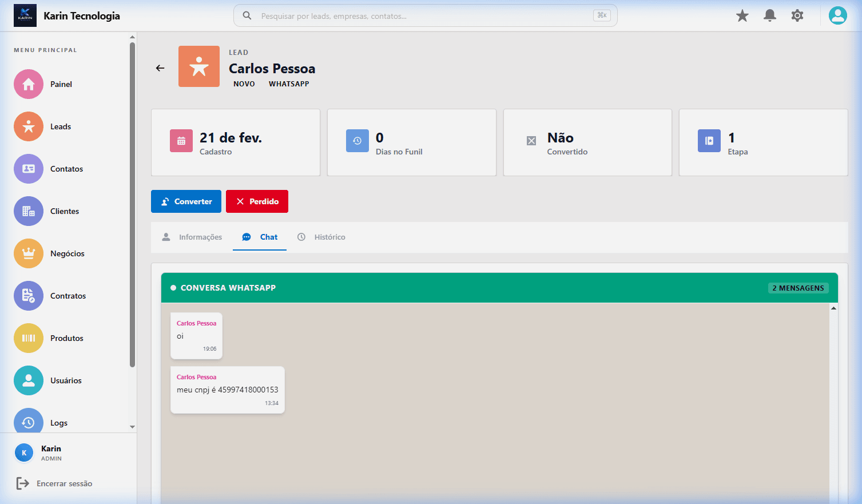
Task: Click Encerrar sessão to log out
Action: (64, 483)
